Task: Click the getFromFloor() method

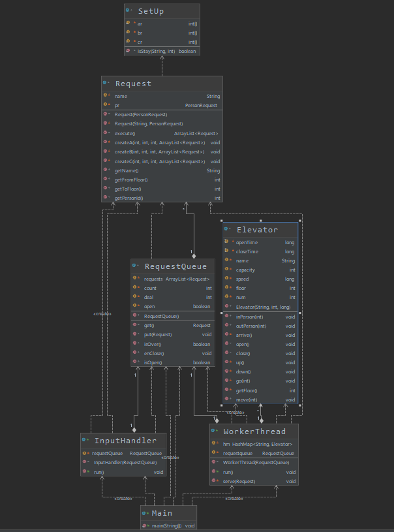Action: click(x=162, y=180)
